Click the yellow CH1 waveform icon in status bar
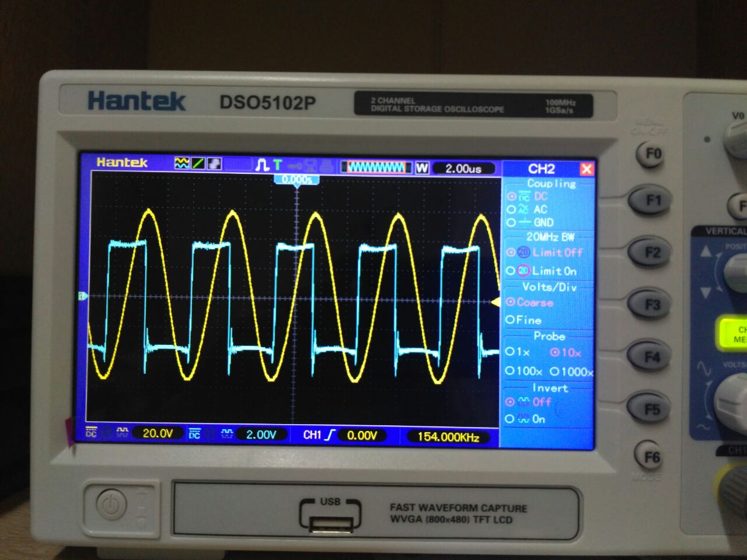The width and height of the screenshot is (747, 560). coord(123,432)
